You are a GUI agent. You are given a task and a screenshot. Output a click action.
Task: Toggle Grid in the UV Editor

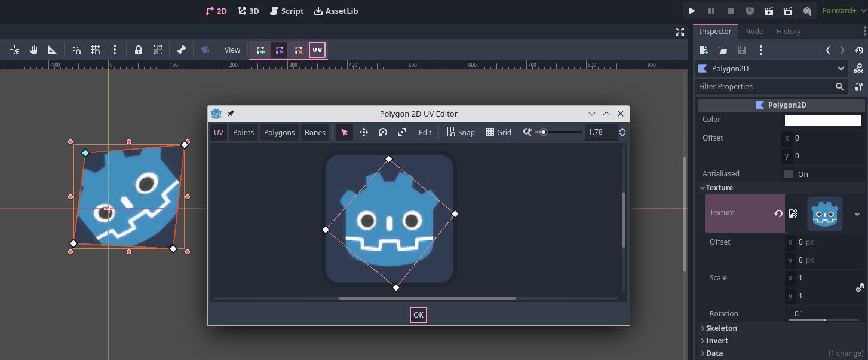pos(498,132)
